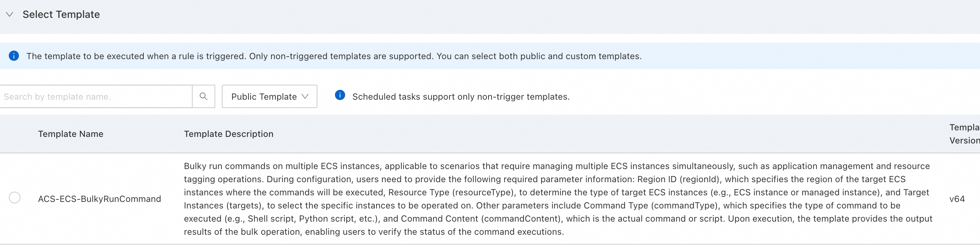980x249 pixels.
Task: Click the arrow inside the Public Template selector
Action: pos(305,96)
